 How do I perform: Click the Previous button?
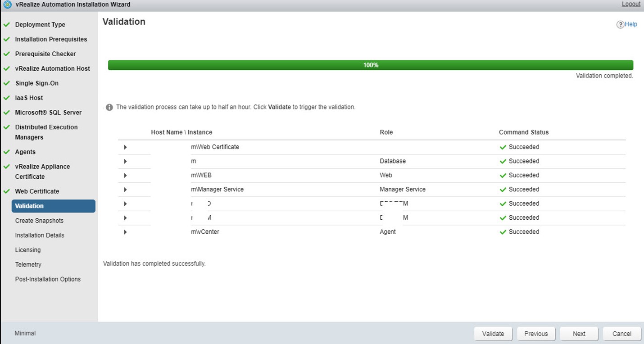point(536,334)
